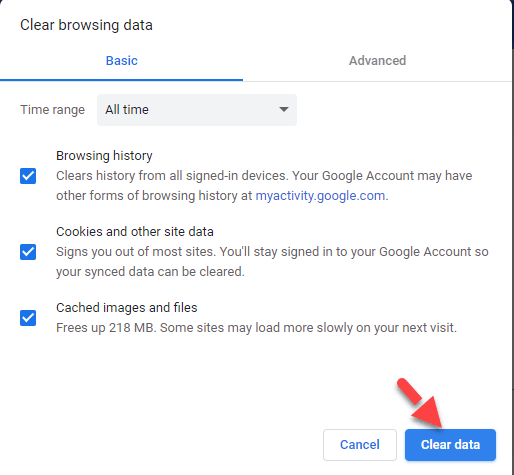Confirm with the Clear data button
This screenshot has width=514, height=475.
click(450, 445)
